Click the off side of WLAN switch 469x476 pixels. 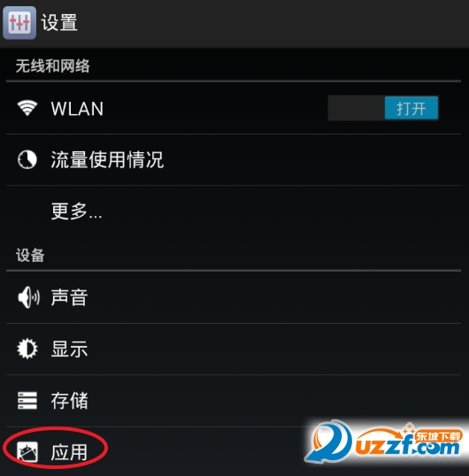[357, 108]
